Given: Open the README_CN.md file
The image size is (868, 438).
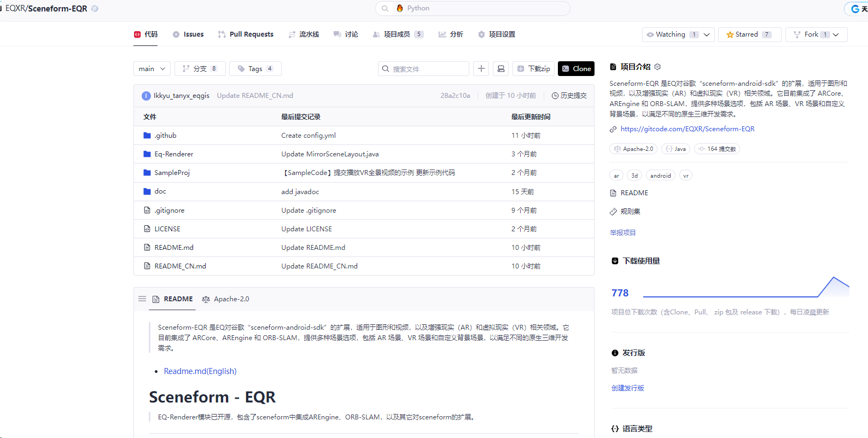Looking at the screenshot, I should coord(180,266).
